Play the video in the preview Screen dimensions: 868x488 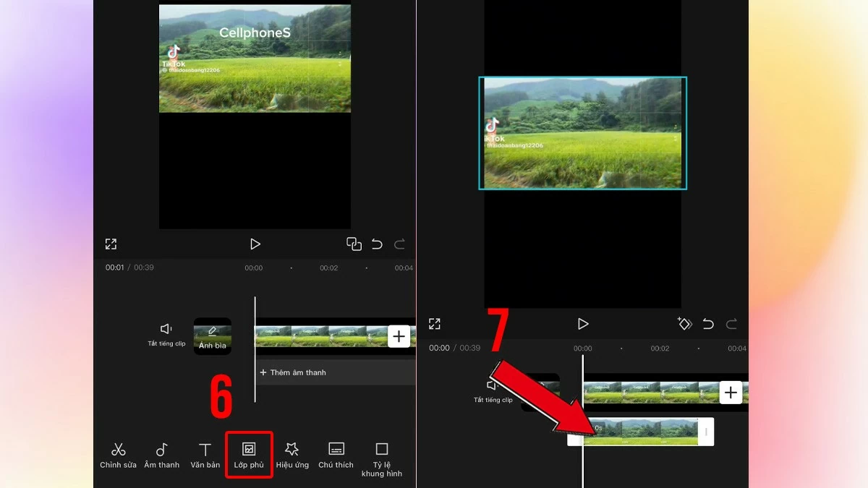(255, 244)
